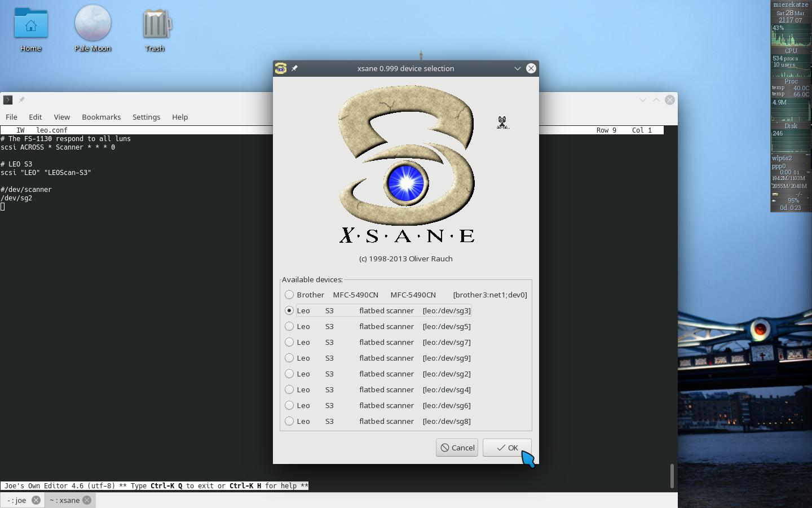Close the xsane terminal tab with its X icon

click(x=87, y=500)
